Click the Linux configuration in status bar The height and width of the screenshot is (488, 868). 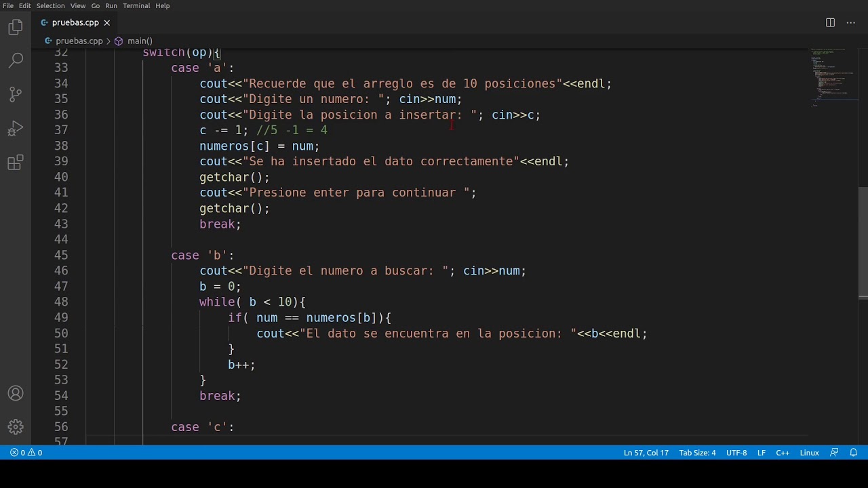810,453
